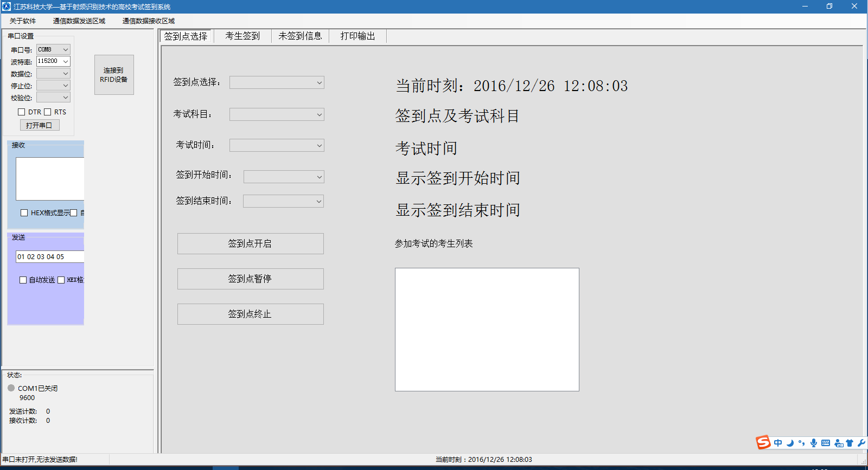
Task: Tick the HEX格式显示 checkbox
Action: tap(24, 213)
